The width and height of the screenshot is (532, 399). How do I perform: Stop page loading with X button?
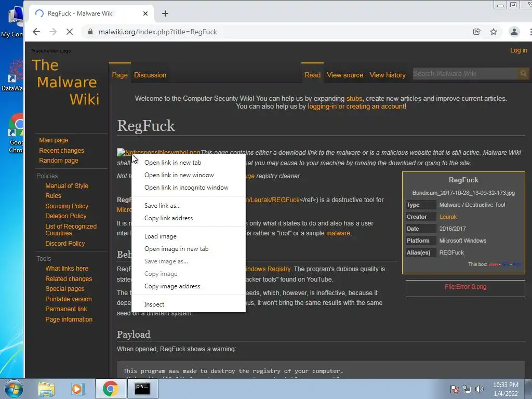tap(70, 32)
